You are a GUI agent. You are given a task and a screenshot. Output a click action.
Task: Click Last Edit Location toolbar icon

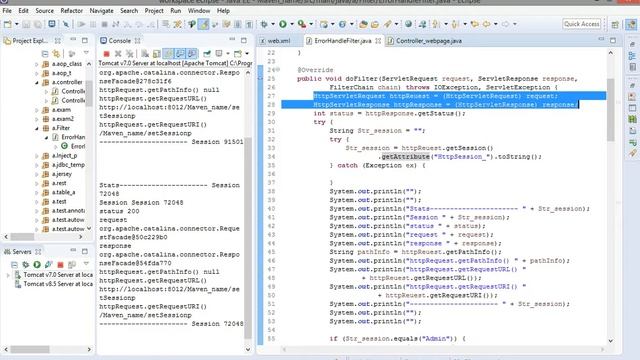tap(475, 24)
